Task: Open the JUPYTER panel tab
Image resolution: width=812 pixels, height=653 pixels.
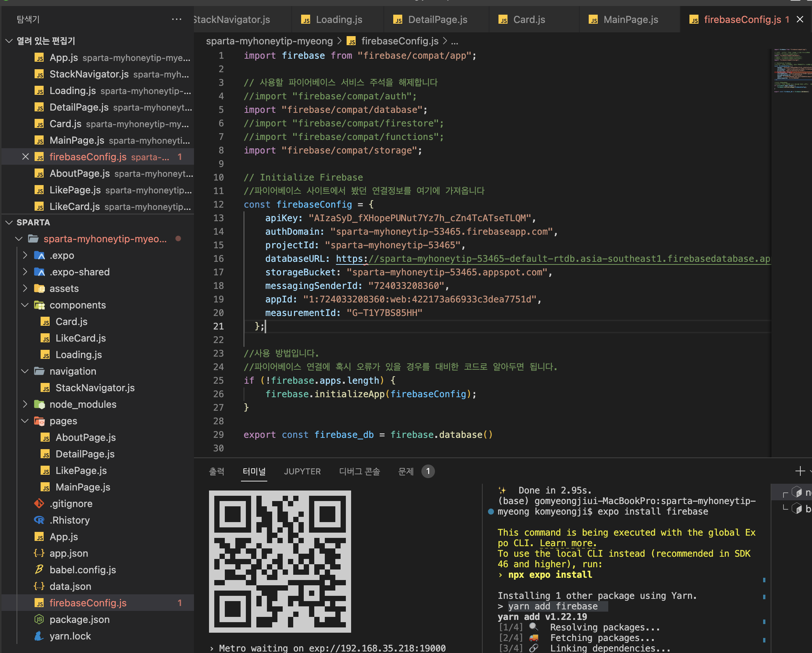Action: pyautogui.click(x=302, y=471)
